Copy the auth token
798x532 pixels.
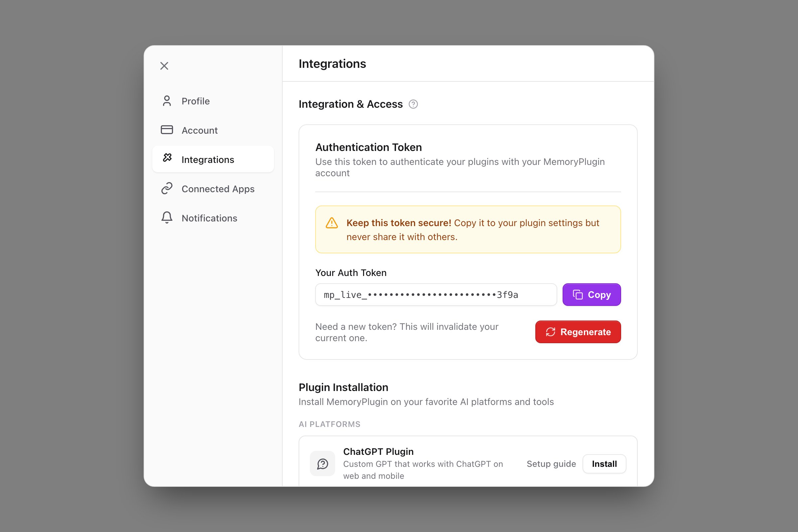(x=592, y=295)
